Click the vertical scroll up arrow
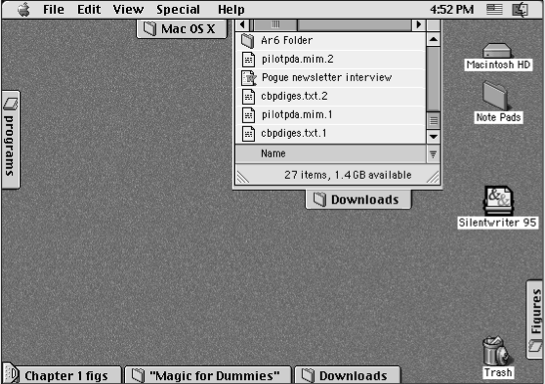The width and height of the screenshot is (545, 384). point(433,39)
